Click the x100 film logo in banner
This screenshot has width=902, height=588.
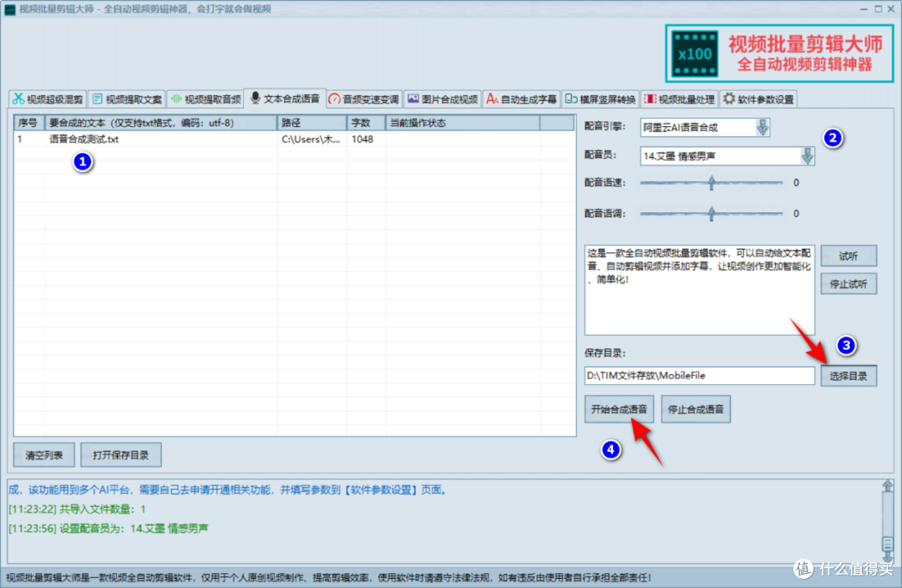tap(695, 54)
